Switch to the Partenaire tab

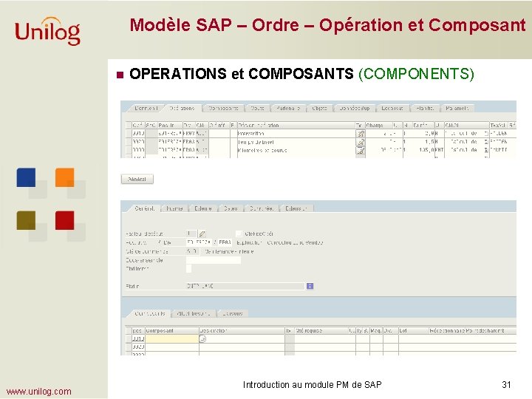pos(288,108)
